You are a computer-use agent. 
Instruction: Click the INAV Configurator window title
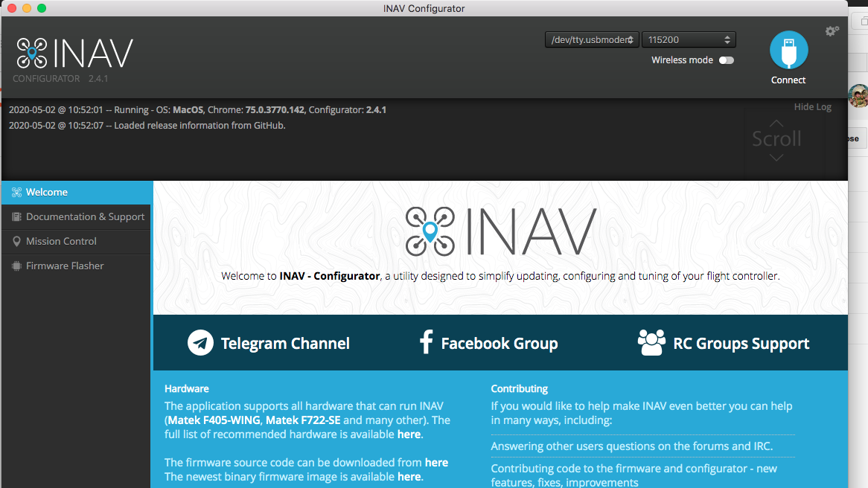click(424, 8)
